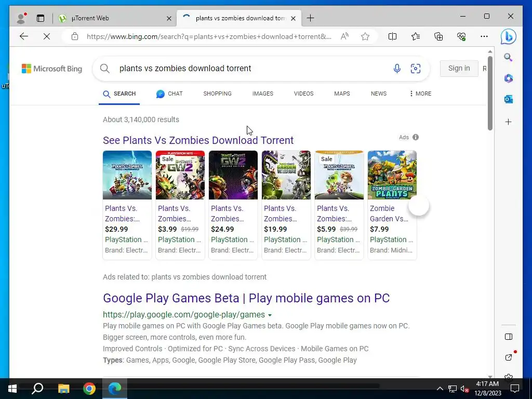
Task: Select the SEARCH tab
Action: click(119, 94)
